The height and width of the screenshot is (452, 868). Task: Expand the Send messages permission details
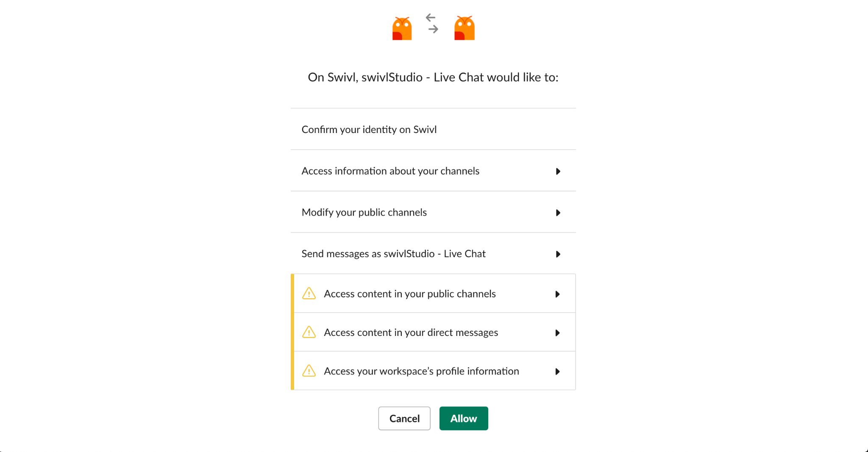tap(558, 254)
